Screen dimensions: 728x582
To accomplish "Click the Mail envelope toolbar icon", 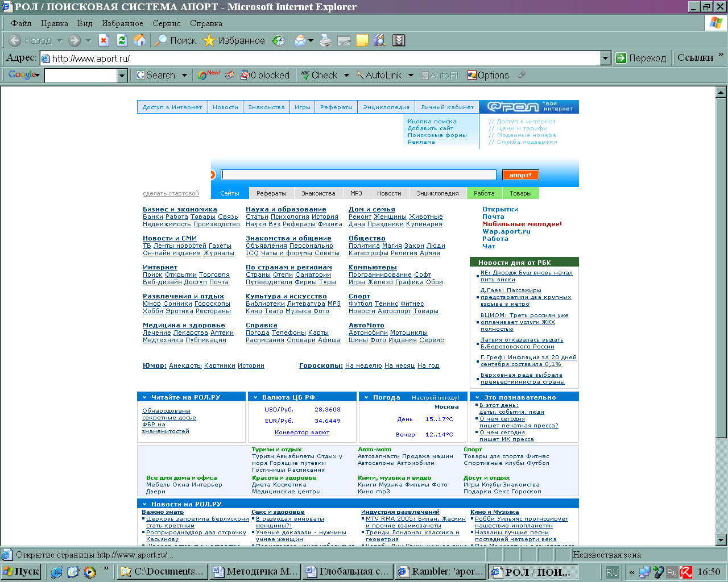I will (300, 40).
